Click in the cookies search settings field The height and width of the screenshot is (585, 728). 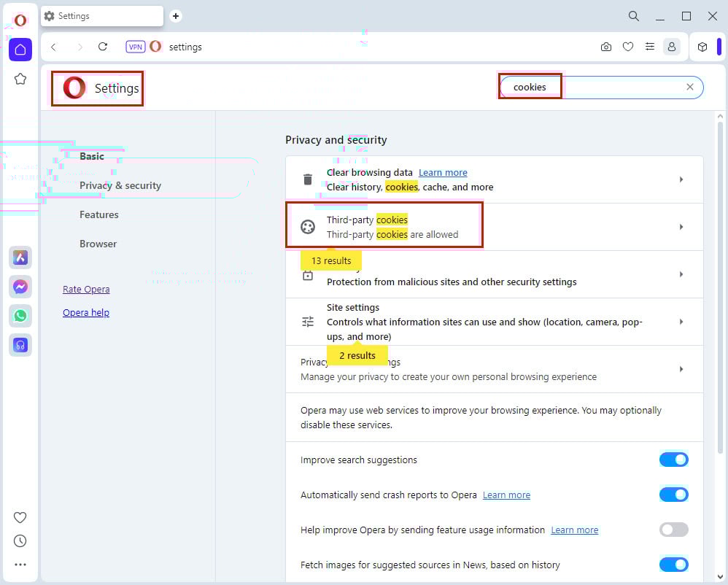click(x=601, y=87)
